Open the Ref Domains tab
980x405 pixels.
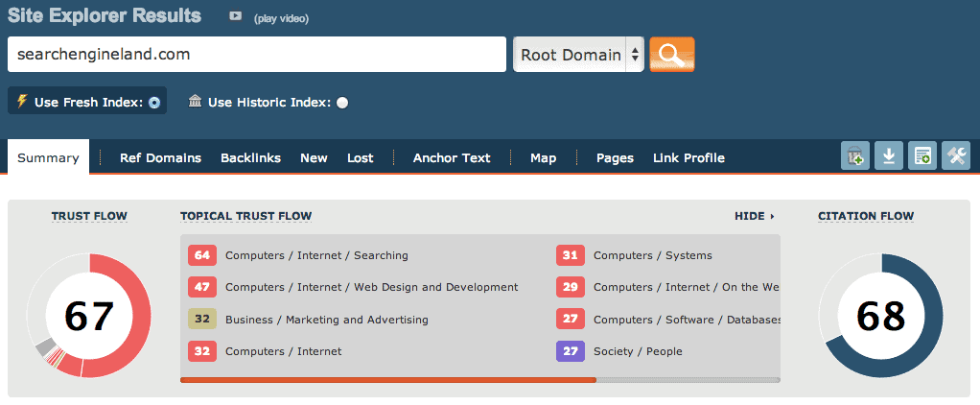(160, 158)
